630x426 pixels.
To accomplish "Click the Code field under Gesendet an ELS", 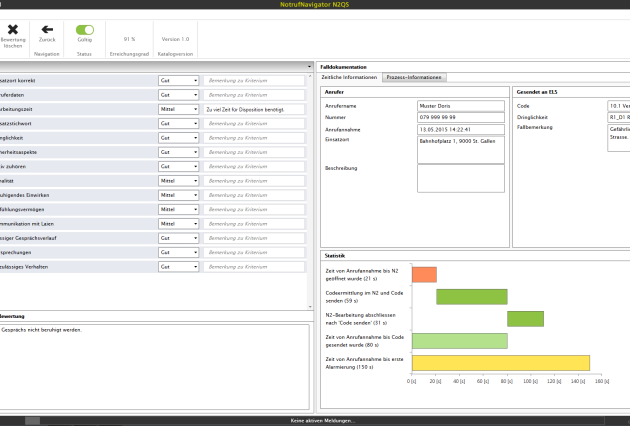I will click(x=619, y=106).
